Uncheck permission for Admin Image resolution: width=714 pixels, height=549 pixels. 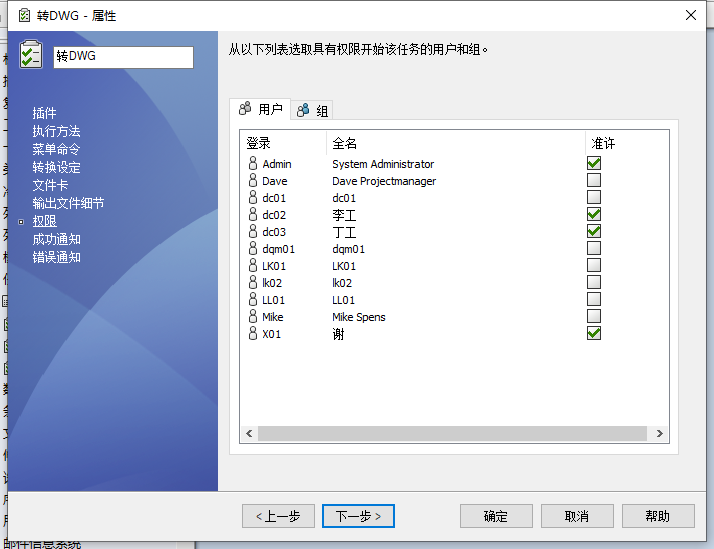594,163
